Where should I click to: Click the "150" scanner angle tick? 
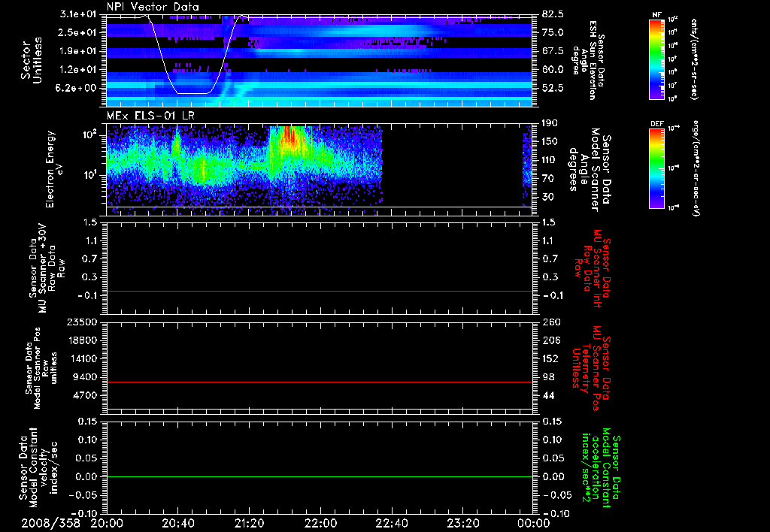coord(550,141)
